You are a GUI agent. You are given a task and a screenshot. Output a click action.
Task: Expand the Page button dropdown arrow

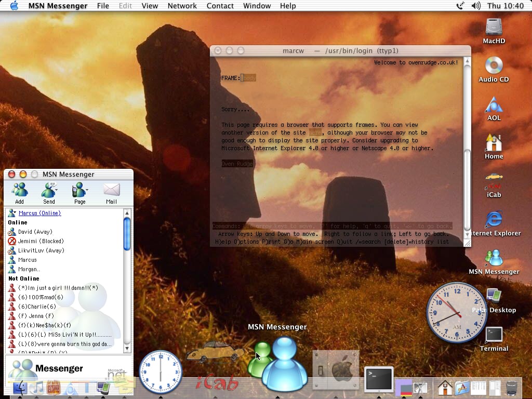pos(87,190)
